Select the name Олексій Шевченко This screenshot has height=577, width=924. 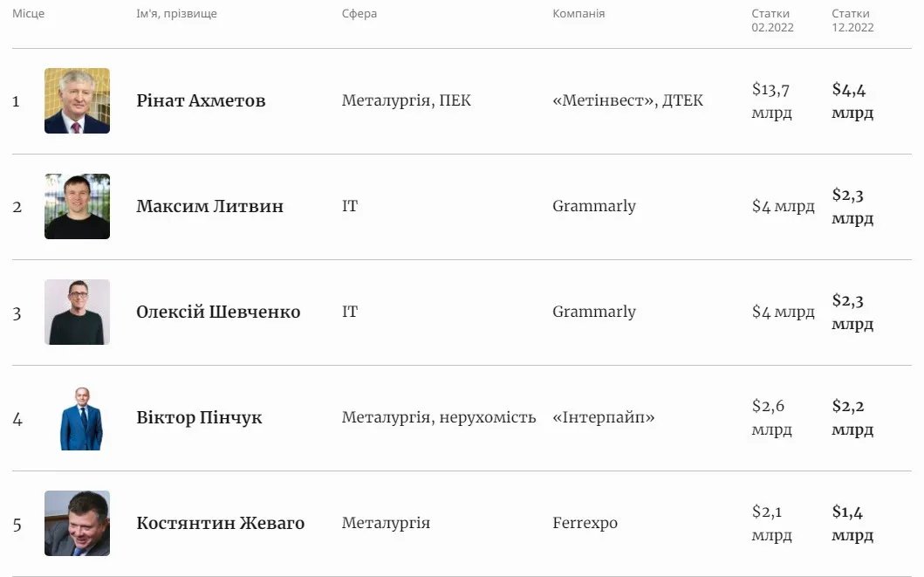(218, 313)
